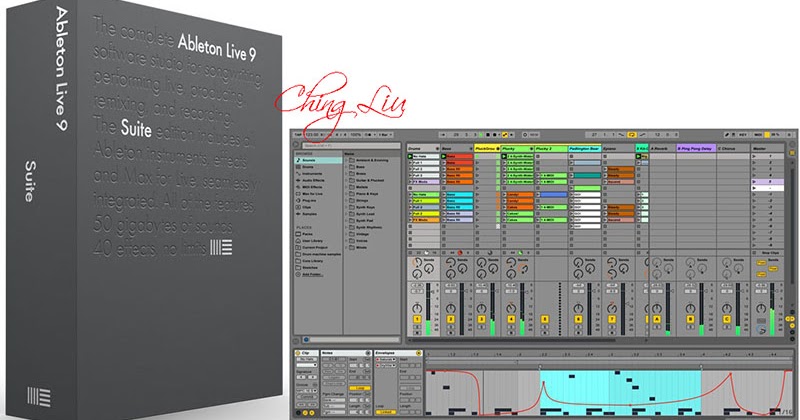Toggle Track Activator 4 for Plucky

511,319
